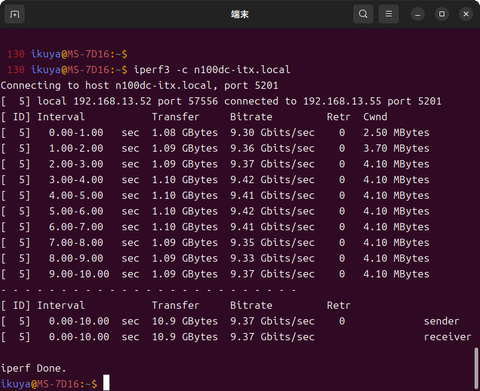
Task: Open a new terminal tab
Action: pos(14,14)
